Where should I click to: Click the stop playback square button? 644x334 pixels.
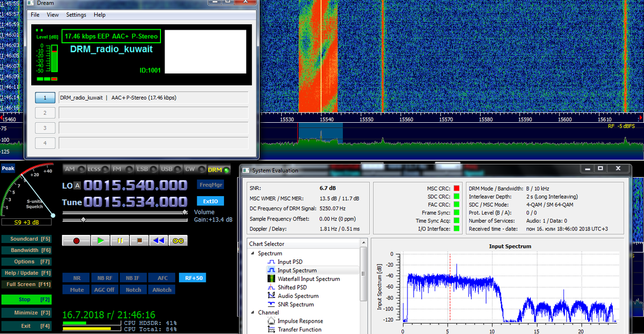pyautogui.click(x=139, y=241)
